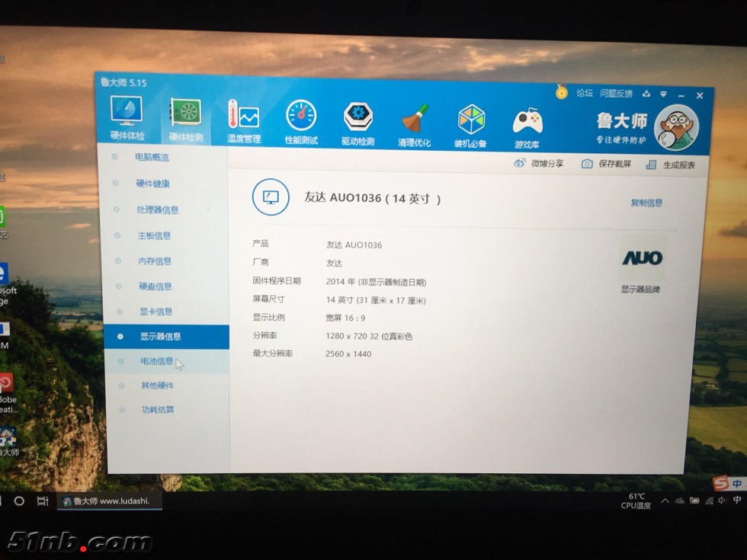Share via 微博分享

click(x=539, y=163)
